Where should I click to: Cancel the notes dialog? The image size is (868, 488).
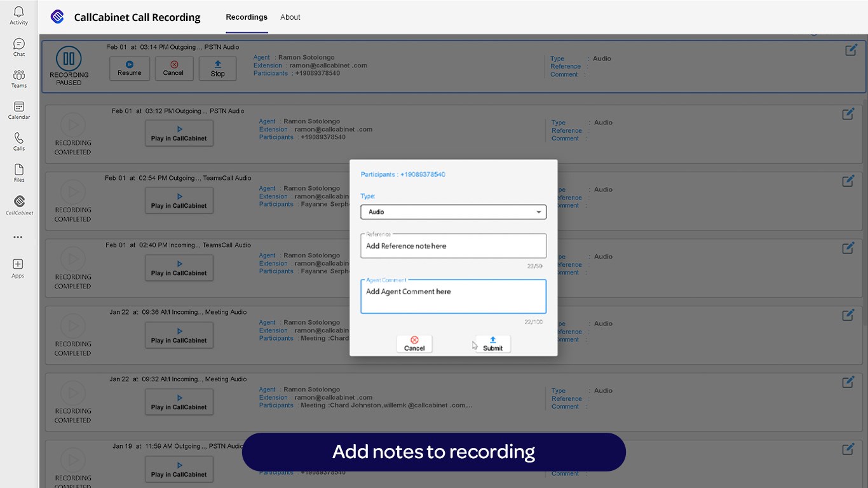coord(414,344)
